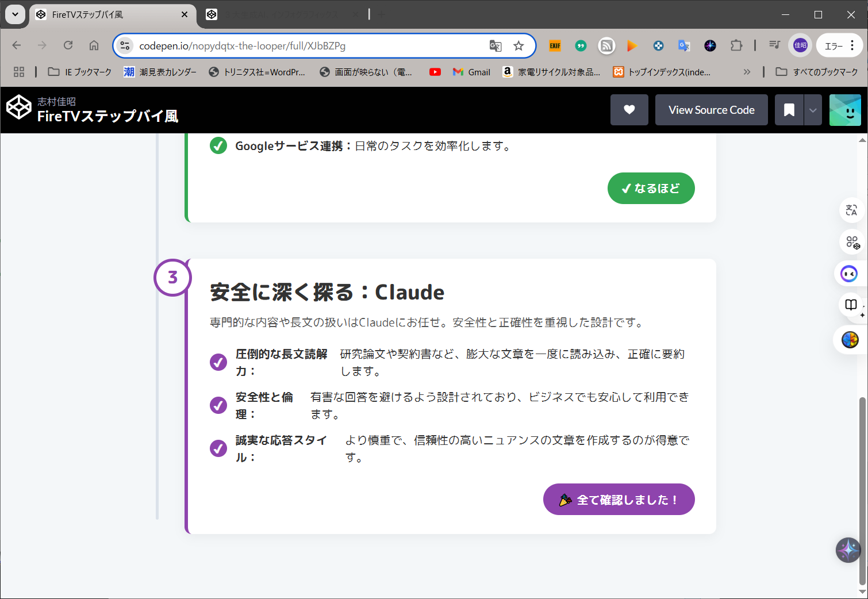Open the media control playlist icon

[774, 45]
